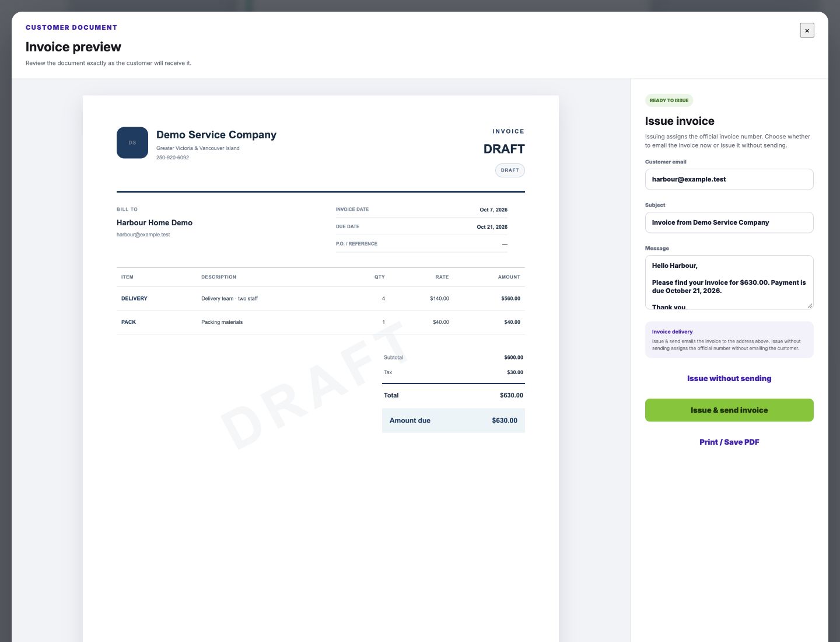Image resolution: width=840 pixels, height=642 pixels.
Task: Click the DRAFT pill badge
Action: (510, 170)
